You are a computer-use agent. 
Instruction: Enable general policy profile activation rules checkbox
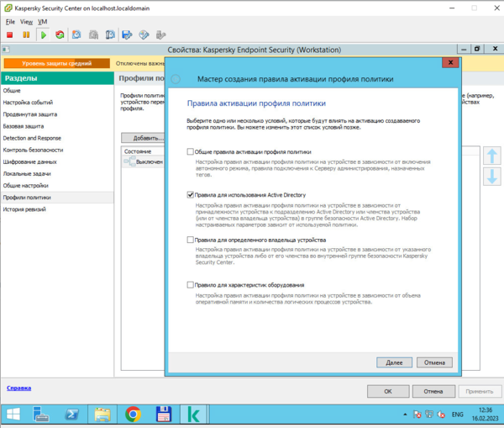pyautogui.click(x=191, y=151)
